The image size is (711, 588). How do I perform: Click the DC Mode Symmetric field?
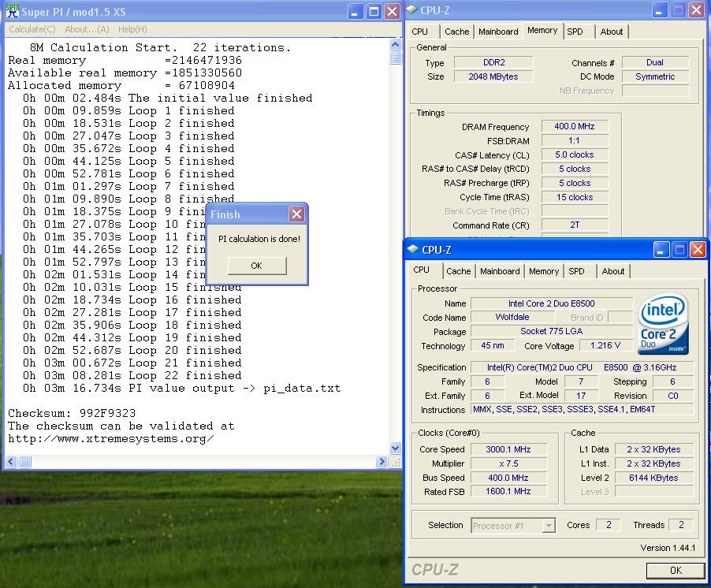click(655, 76)
